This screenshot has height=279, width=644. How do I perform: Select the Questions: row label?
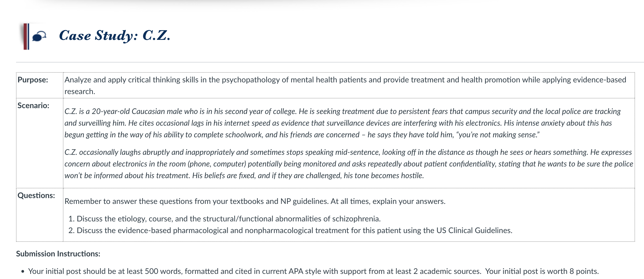coord(36,195)
